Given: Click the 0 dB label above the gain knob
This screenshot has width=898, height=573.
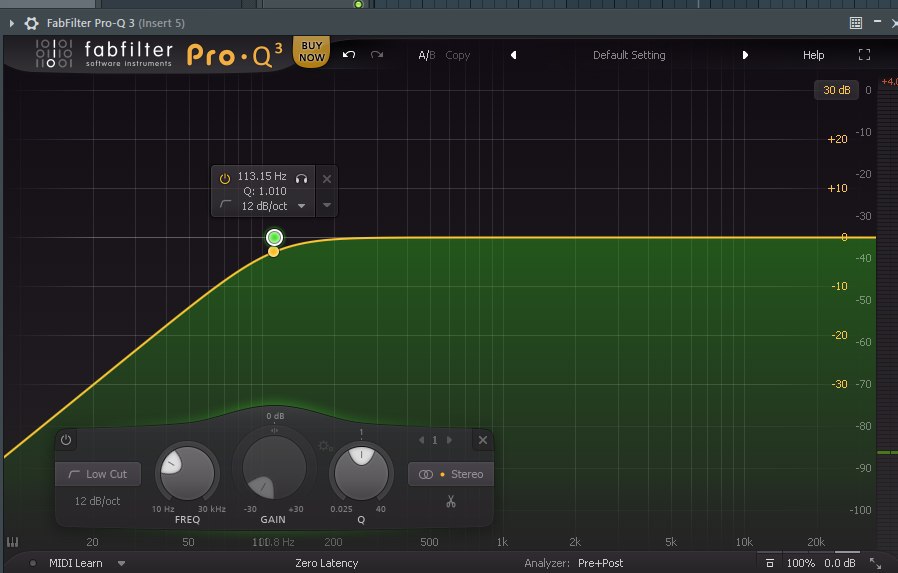Looking at the screenshot, I should [x=275, y=416].
